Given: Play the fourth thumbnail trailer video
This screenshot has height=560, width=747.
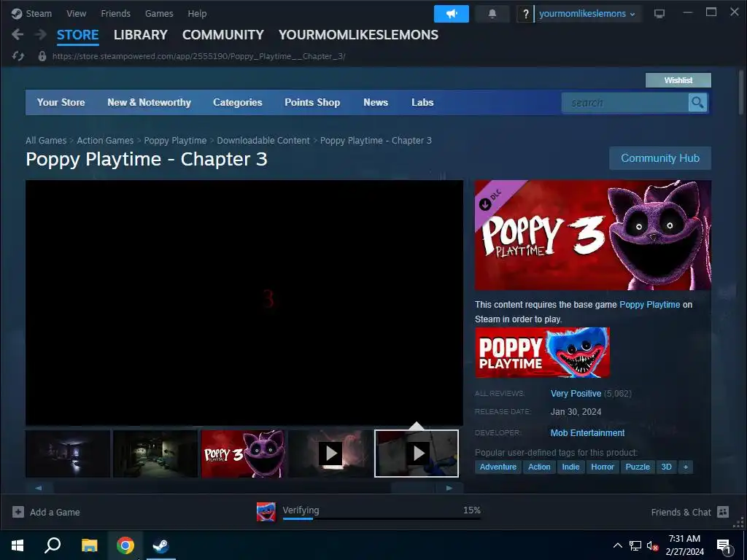Looking at the screenshot, I should (x=330, y=454).
